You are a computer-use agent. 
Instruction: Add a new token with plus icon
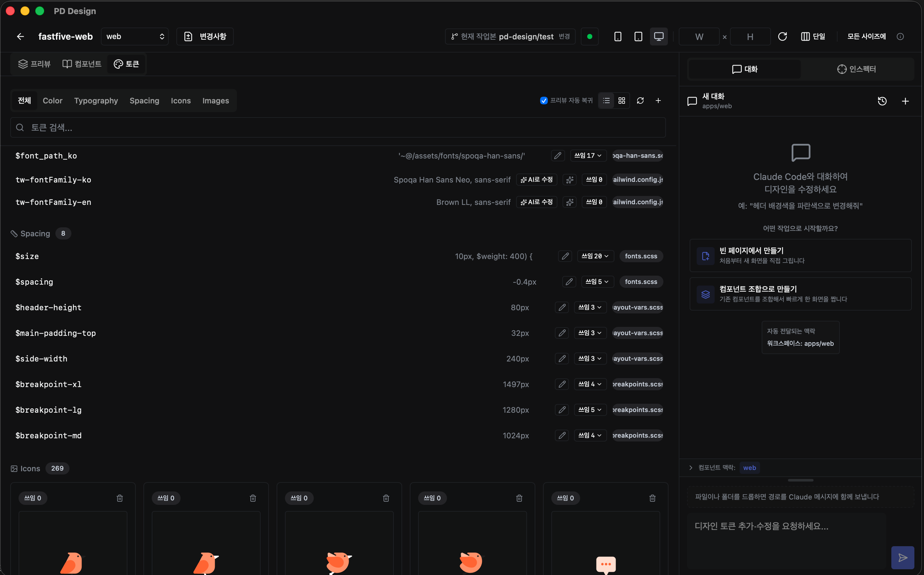[658, 101]
